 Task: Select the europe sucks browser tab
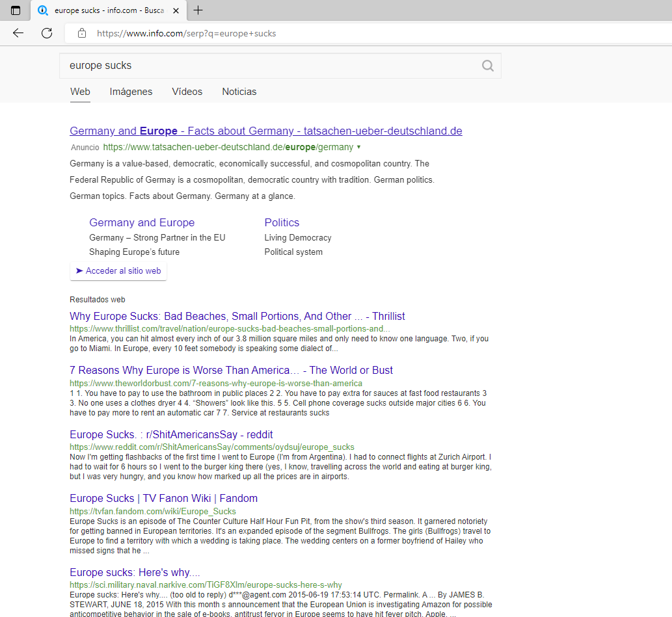pyautogui.click(x=109, y=10)
